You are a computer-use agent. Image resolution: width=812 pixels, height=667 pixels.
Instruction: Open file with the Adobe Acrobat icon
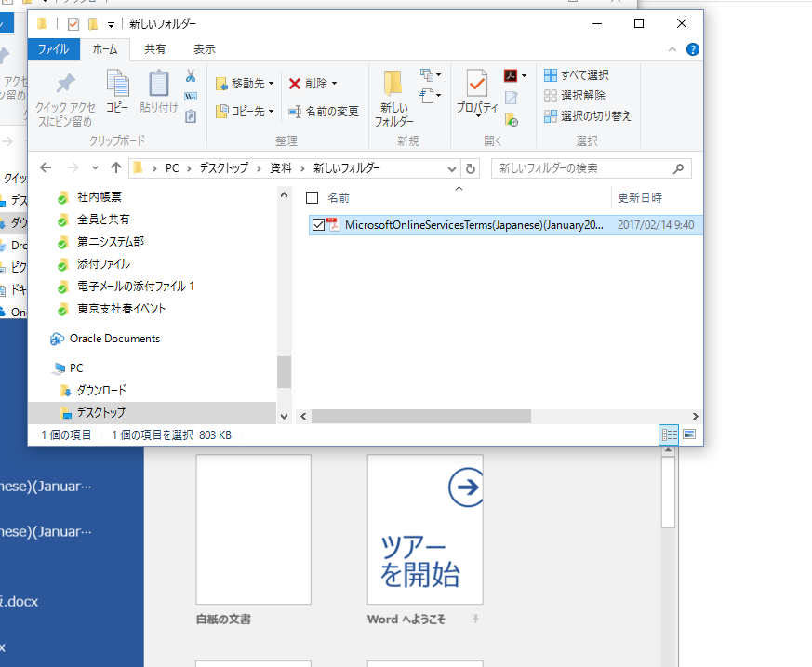coord(511,75)
